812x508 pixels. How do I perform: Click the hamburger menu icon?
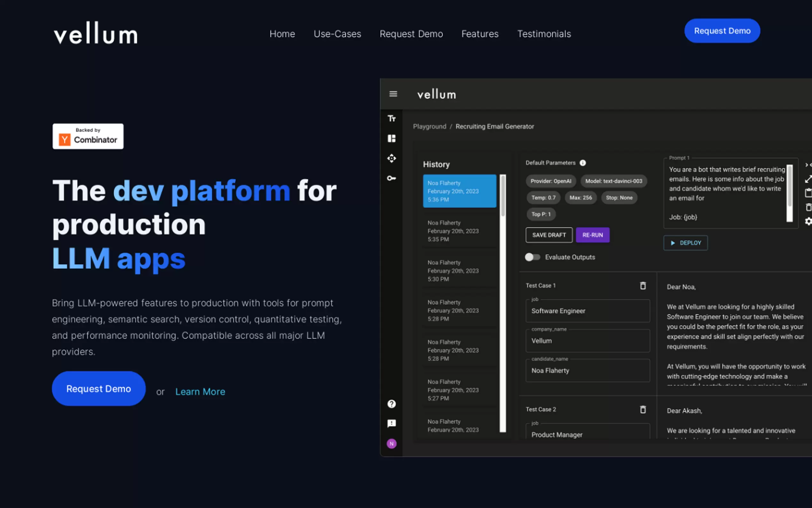click(393, 94)
